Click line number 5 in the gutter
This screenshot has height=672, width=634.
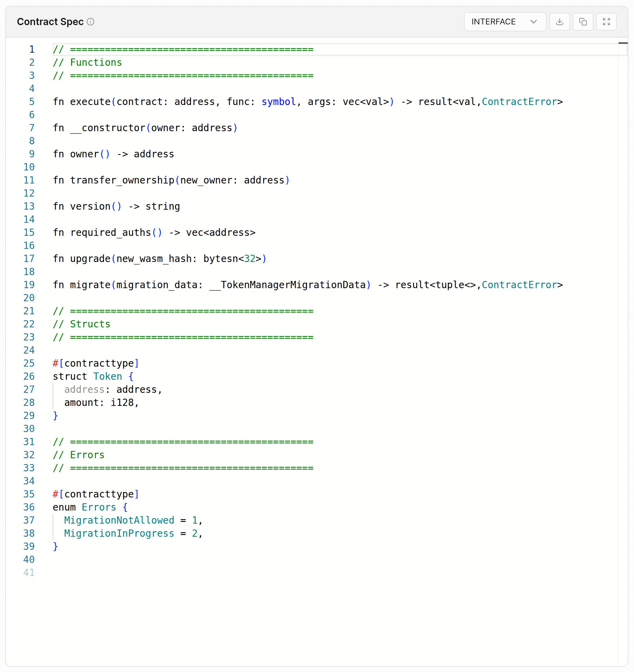click(32, 102)
